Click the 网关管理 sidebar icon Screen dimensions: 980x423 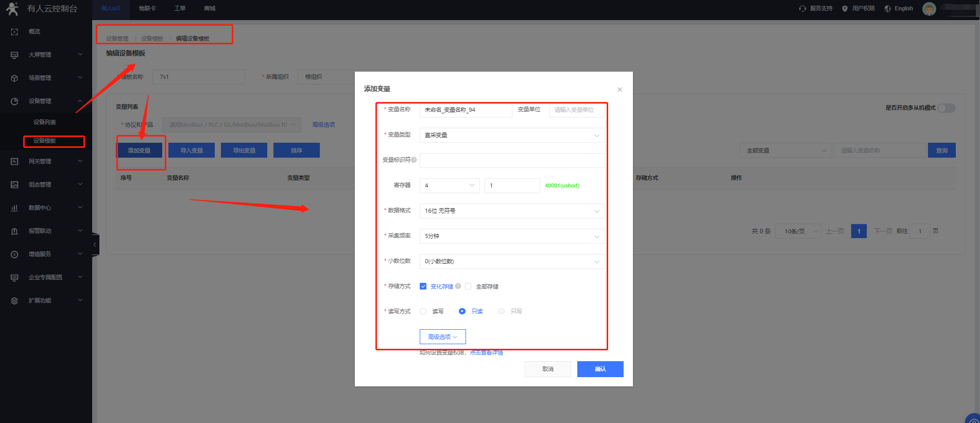click(14, 162)
